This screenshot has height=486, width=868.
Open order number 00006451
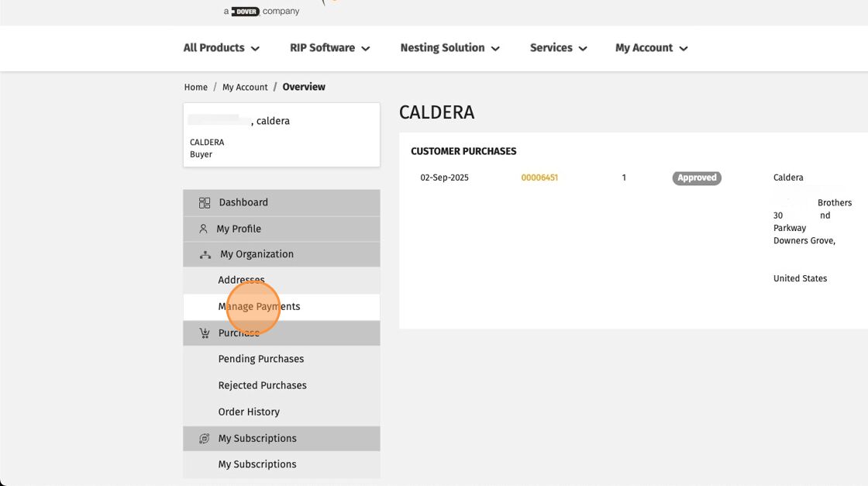pyautogui.click(x=539, y=178)
